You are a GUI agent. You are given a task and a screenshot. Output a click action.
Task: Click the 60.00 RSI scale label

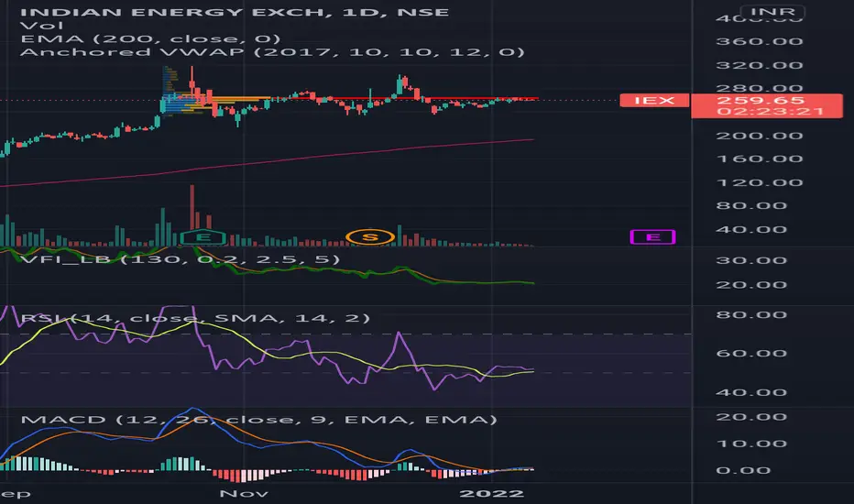pyautogui.click(x=751, y=354)
